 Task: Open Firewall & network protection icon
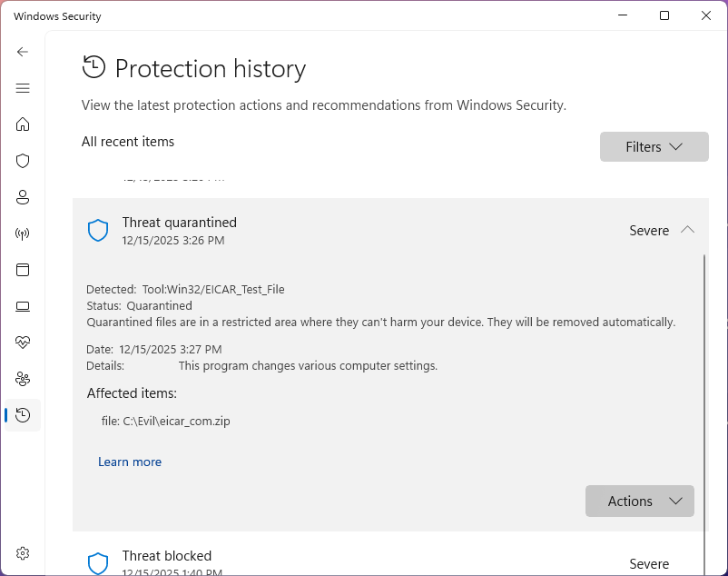tap(23, 233)
